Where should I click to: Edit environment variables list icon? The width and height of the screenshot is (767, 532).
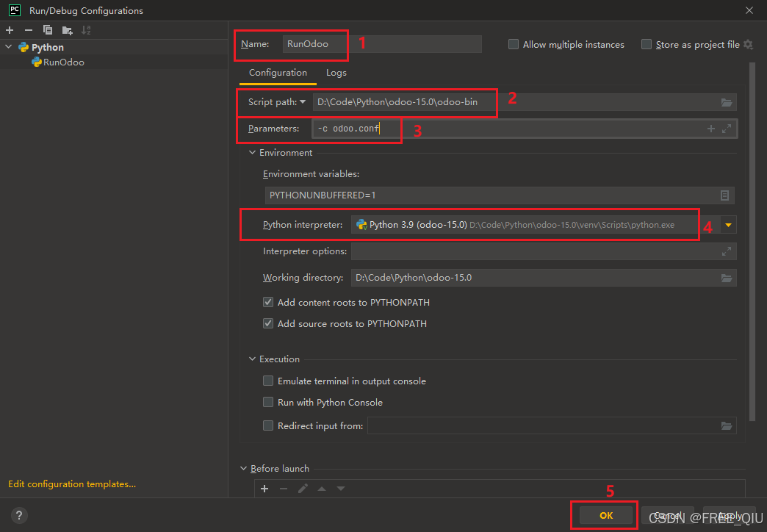[x=724, y=195]
